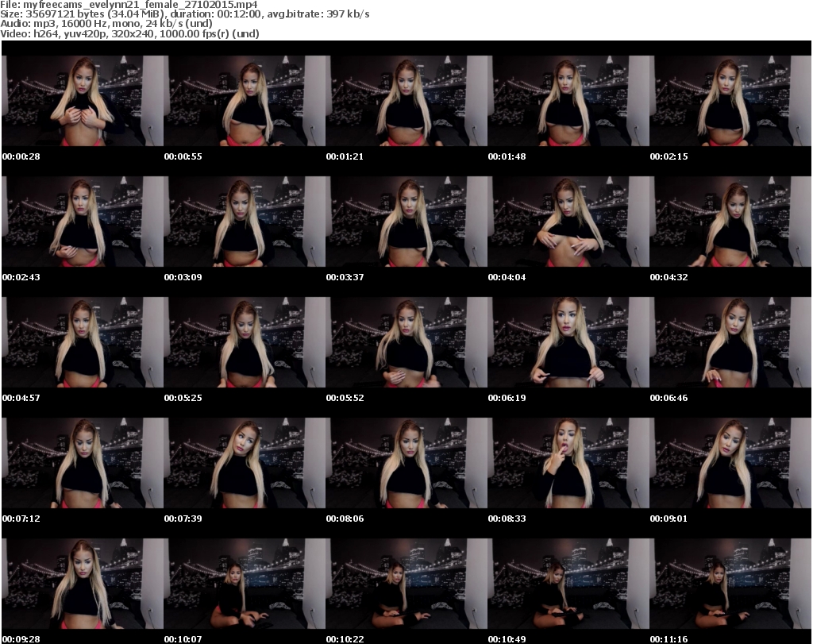Open the frame at 00:04:57
The width and height of the screenshot is (813, 644).
83,342
